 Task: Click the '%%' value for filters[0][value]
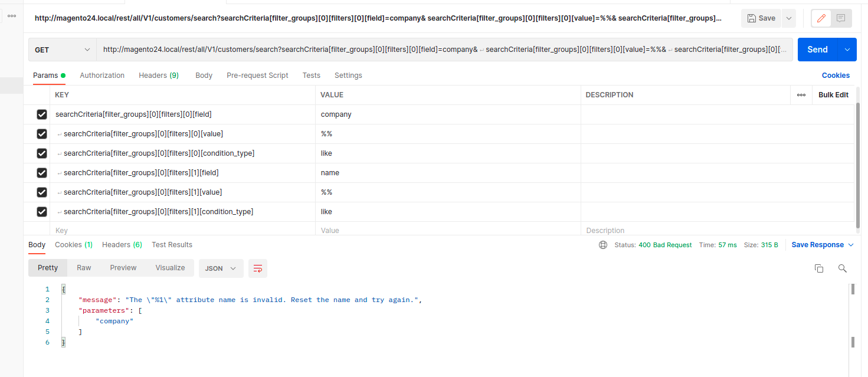click(448, 134)
